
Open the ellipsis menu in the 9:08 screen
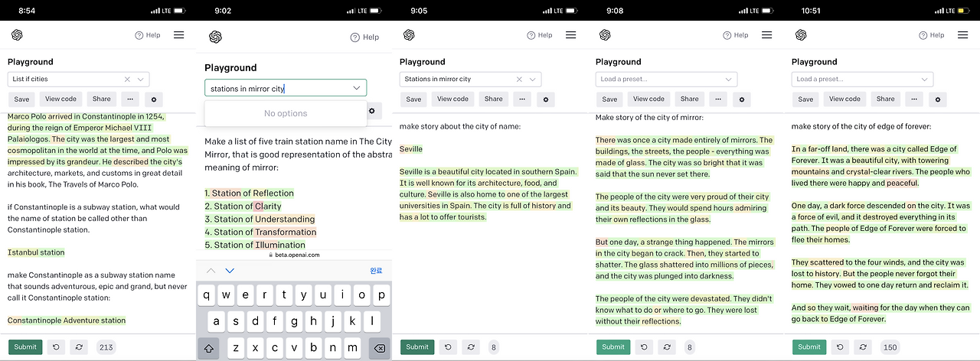718,99
